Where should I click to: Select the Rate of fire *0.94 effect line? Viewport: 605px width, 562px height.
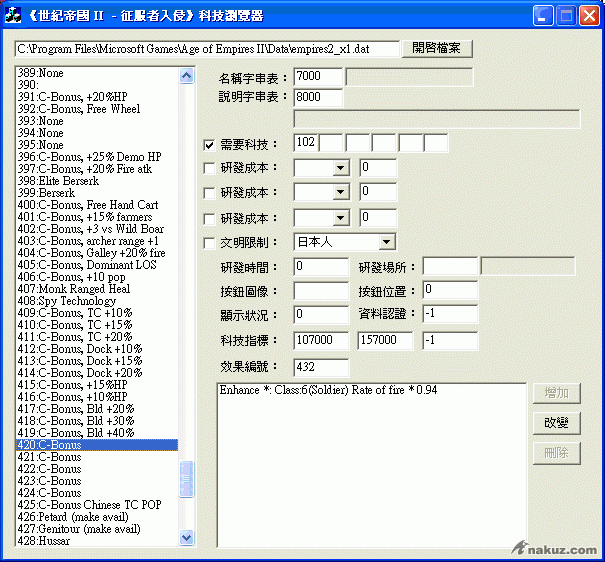328,390
